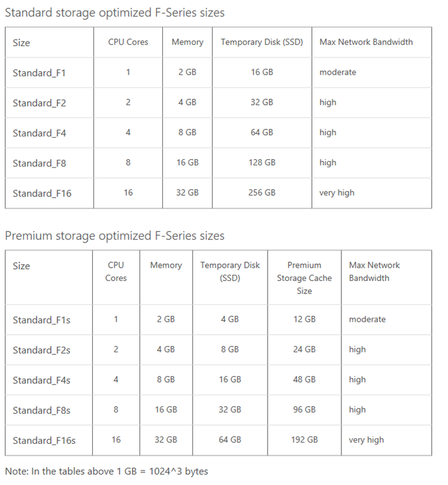Select the Standard_F2 size cell
This screenshot has width=448, height=485.
point(39,103)
